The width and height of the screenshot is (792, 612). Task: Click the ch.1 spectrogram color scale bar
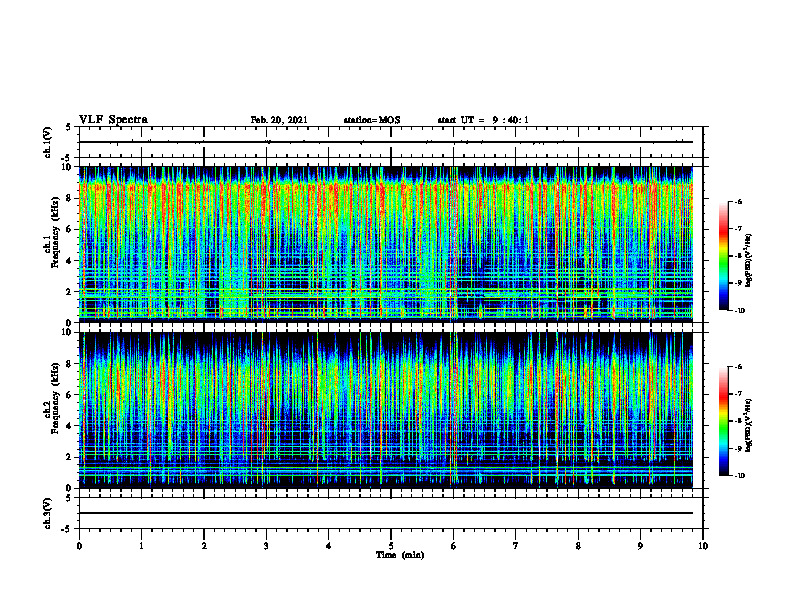point(723,256)
